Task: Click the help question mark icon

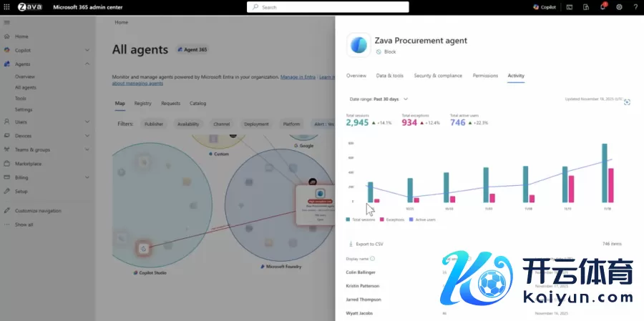Action: tap(635, 7)
